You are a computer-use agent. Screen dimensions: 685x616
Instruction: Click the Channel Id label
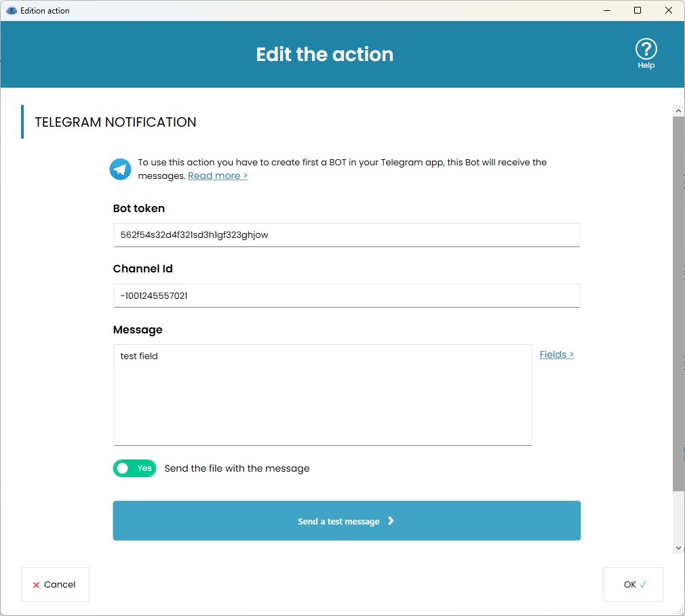point(143,268)
